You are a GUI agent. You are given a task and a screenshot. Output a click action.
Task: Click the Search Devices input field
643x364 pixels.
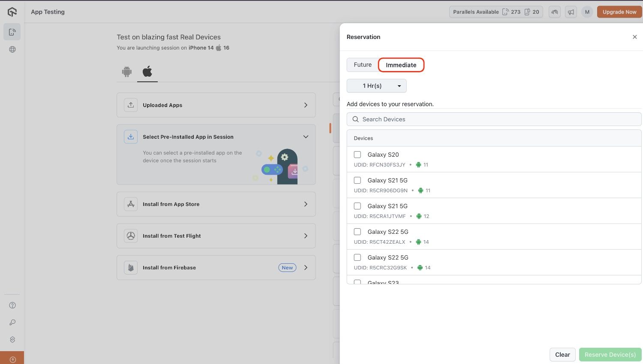[494, 119]
